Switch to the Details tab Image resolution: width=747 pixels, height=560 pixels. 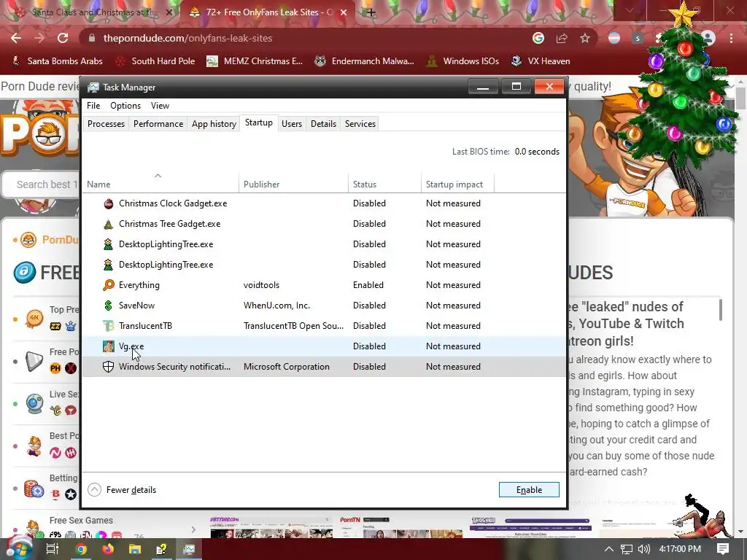coord(323,124)
